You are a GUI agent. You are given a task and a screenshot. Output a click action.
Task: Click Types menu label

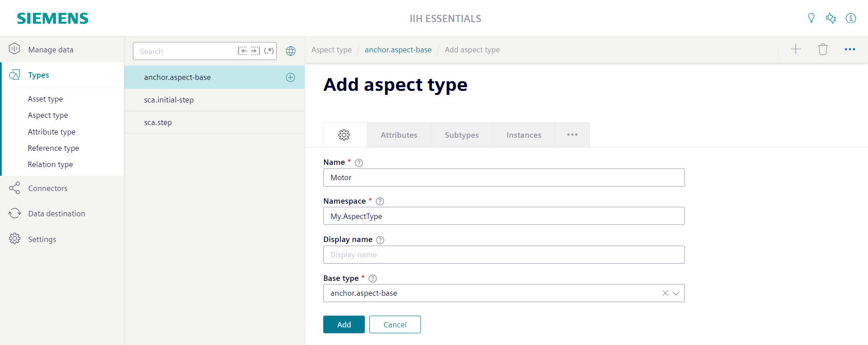pos(38,75)
